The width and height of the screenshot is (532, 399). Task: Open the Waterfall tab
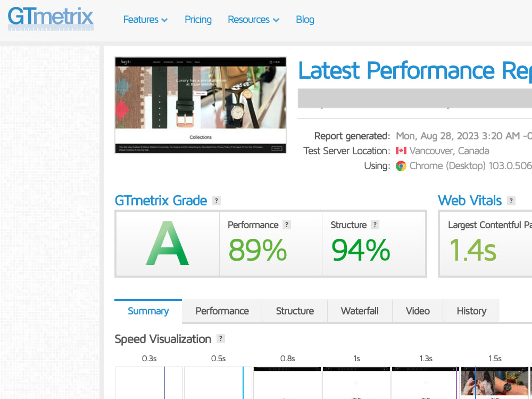click(x=360, y=311)
